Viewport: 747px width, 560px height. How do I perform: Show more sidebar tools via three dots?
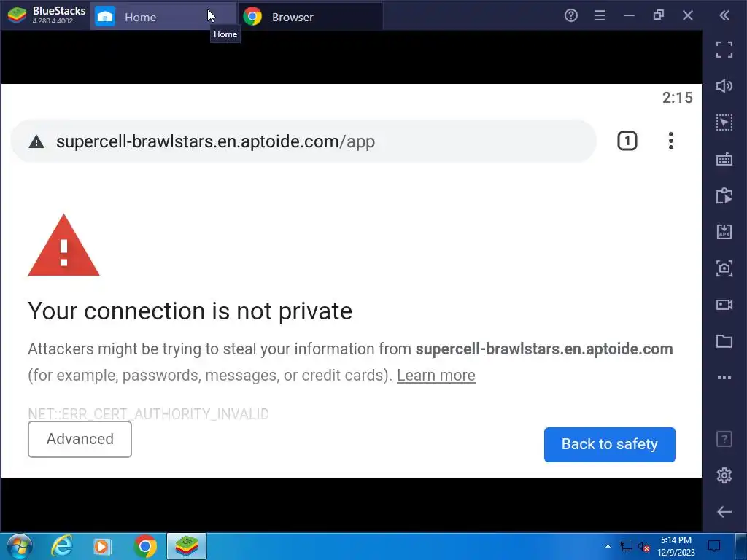pyautogui.click(x=724, y=378)
